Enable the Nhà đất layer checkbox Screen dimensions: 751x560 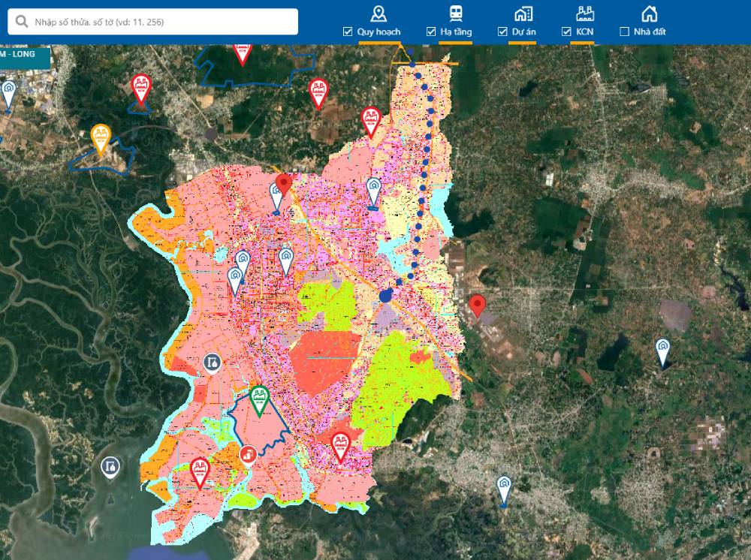tap(624, 32)
